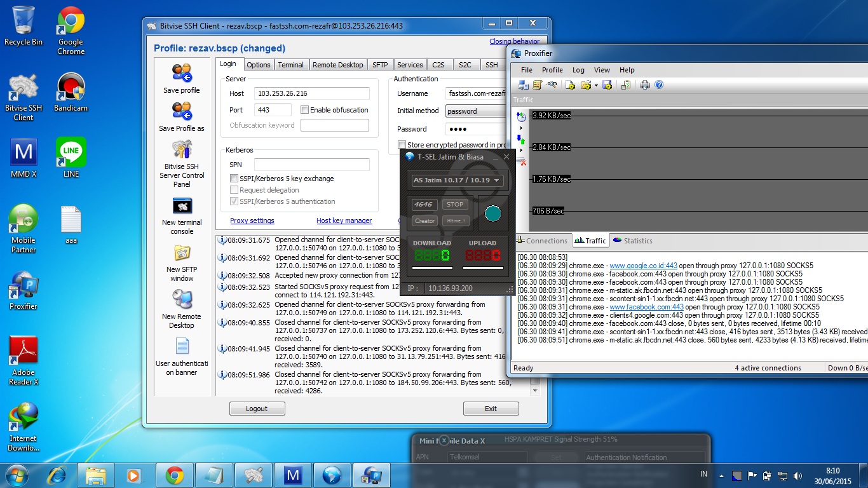Open Bandicam desktop shortcut
The width and height of the screenshot is (868, 488).
pos(71,93)
